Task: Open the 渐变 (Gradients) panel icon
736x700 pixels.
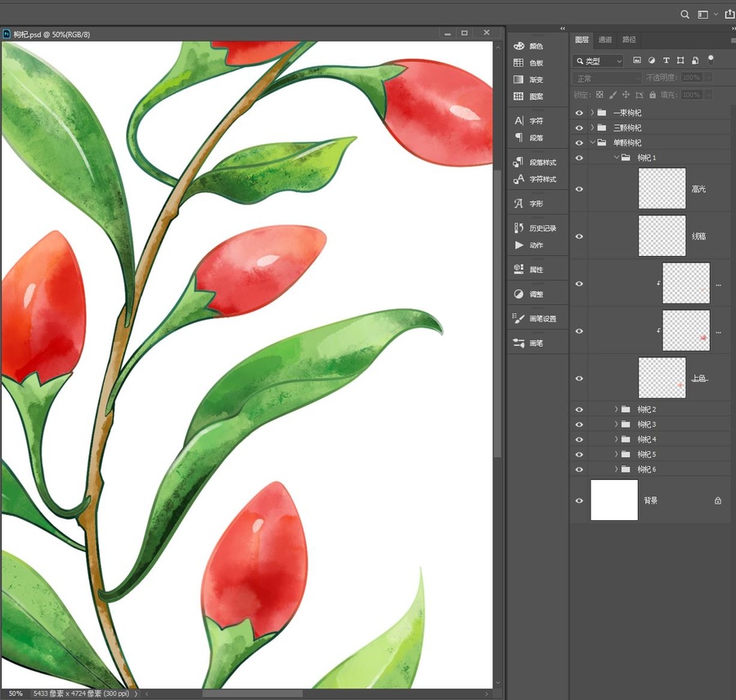Action: click(x=518, y=79)
